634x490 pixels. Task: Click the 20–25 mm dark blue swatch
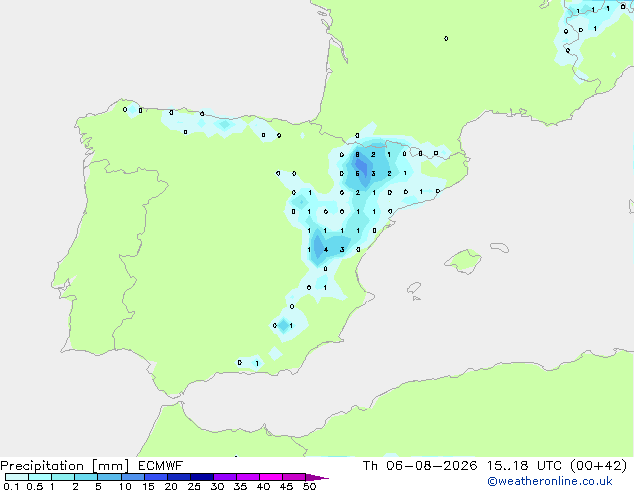[x=179, y=477]
